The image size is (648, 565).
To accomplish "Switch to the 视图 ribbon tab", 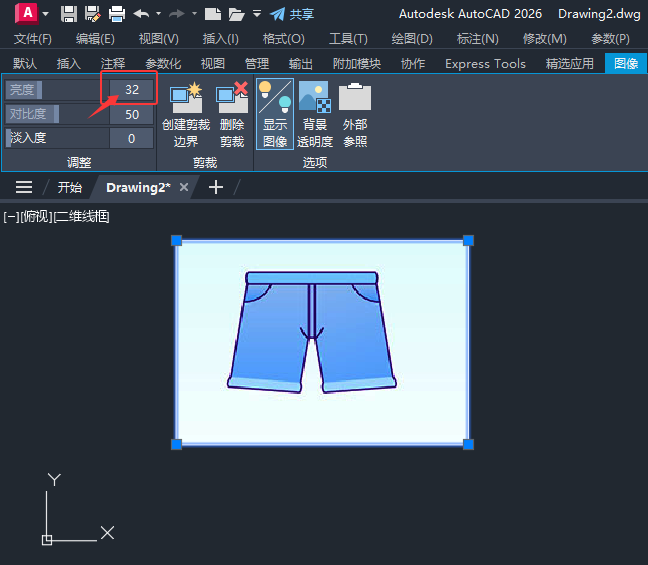I will tap(213, 64).
